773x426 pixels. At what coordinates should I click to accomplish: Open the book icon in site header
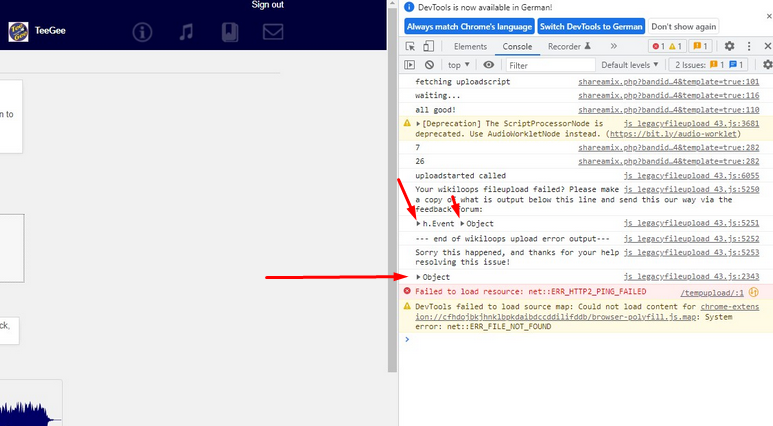(x=230, y=33)
